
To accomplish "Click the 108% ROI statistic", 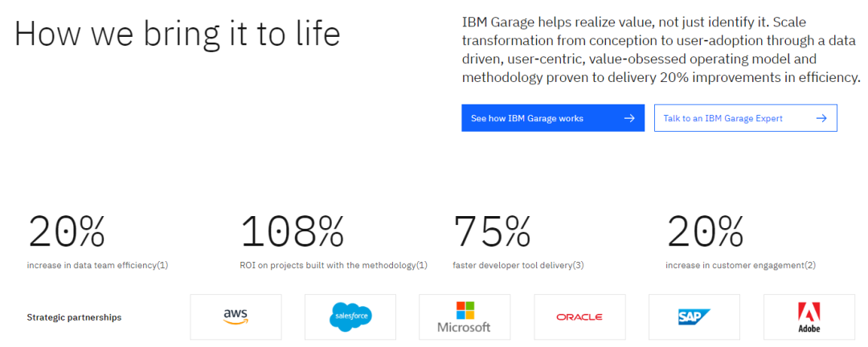I will [x=293, y=231].
